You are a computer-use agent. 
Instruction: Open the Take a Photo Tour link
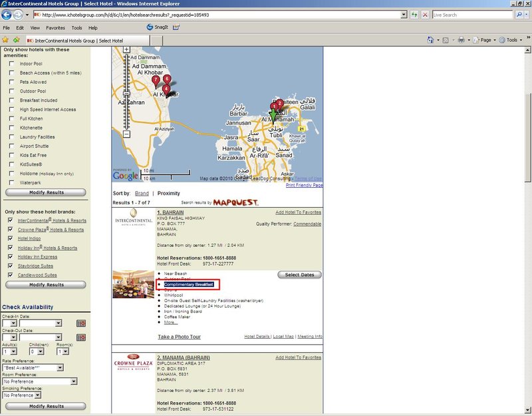point(179,337)
